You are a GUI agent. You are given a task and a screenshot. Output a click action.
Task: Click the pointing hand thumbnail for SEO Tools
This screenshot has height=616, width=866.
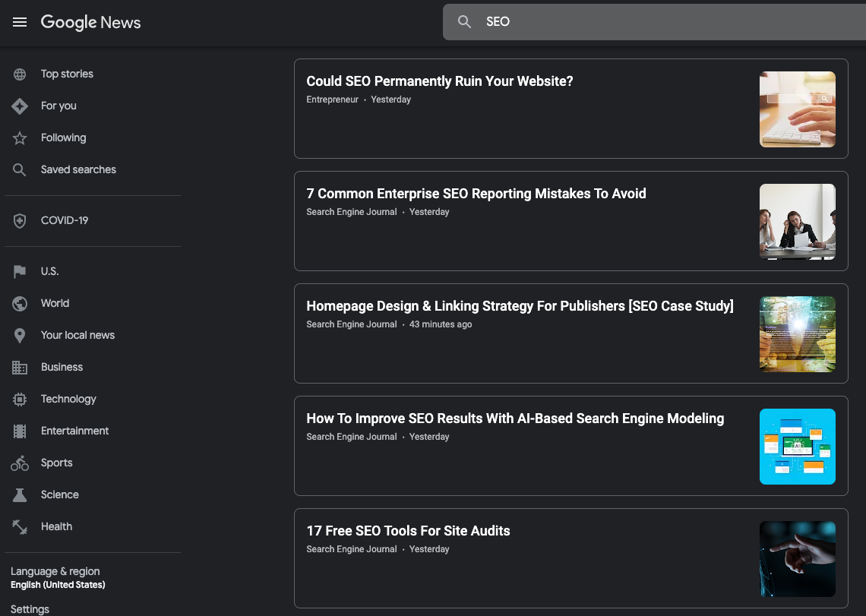click(x=798, y=559)
